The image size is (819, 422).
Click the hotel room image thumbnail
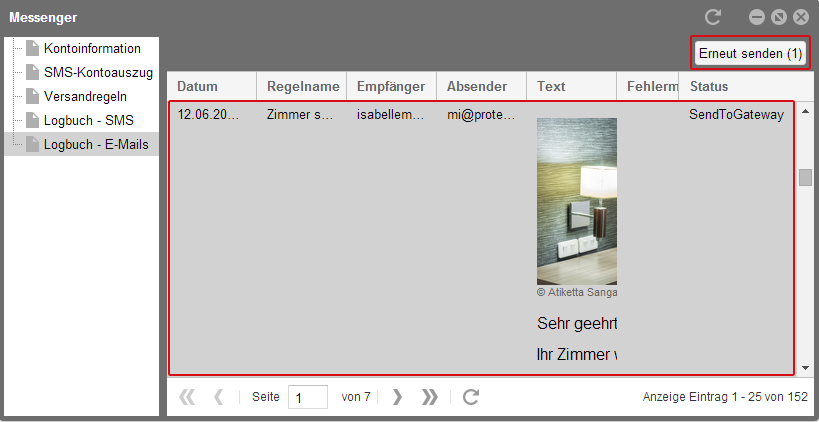(x=577, y=201)
